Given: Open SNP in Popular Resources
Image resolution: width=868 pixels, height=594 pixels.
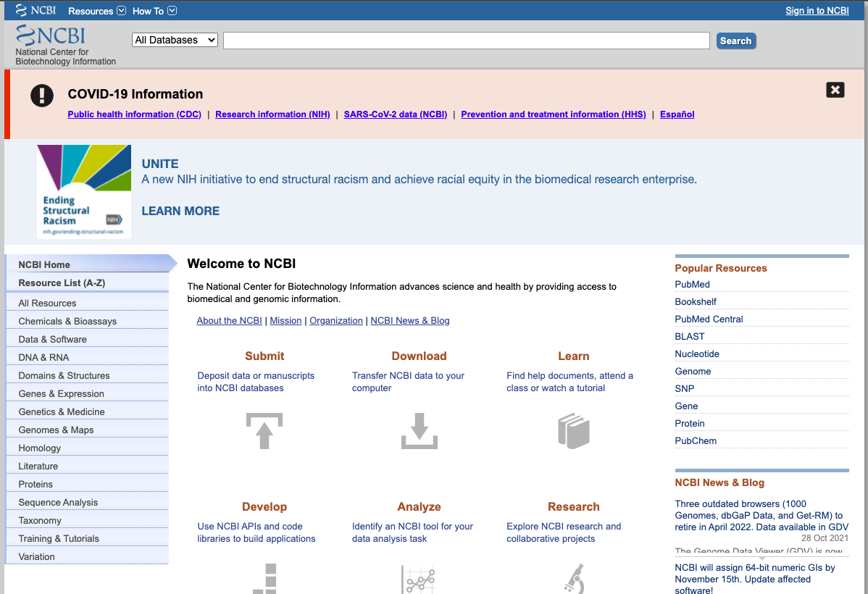Looking at the screenshot, I should (684, 388).
